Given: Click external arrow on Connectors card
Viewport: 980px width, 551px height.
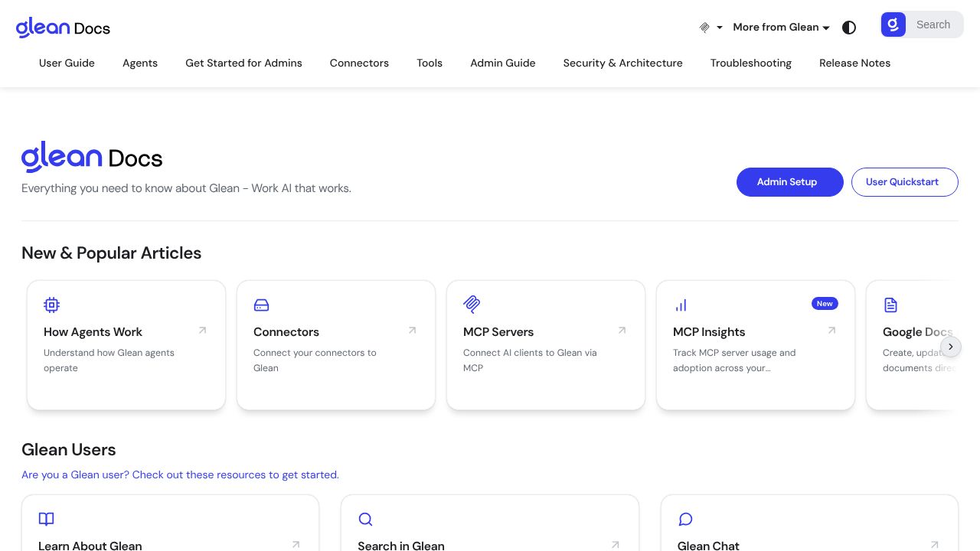Looking at the screenshot, I should [412, 331].
